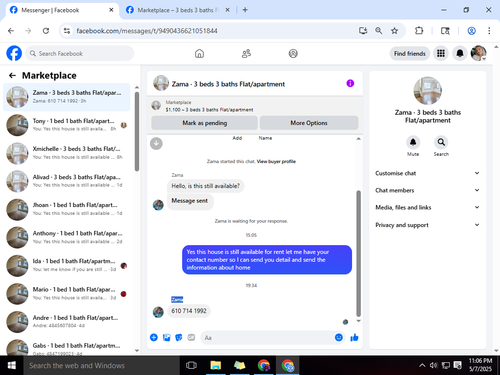
Task: Open Alivad 3 beds 3 baths conversation
Action: [67, 181]
